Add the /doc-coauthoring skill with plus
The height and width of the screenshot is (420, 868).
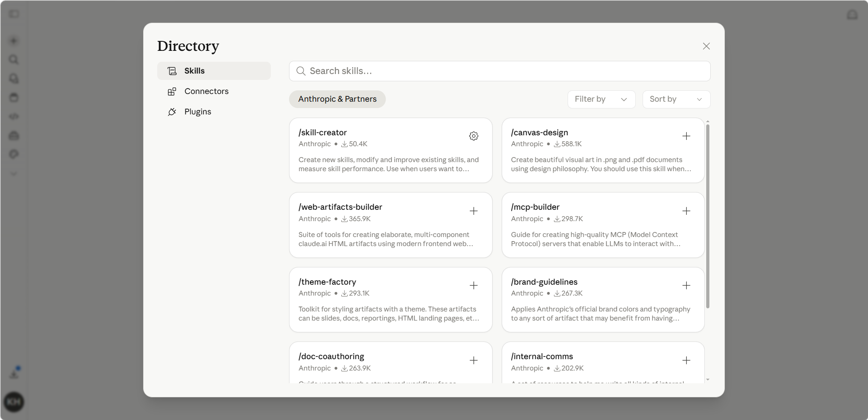(x=474, y=361)
